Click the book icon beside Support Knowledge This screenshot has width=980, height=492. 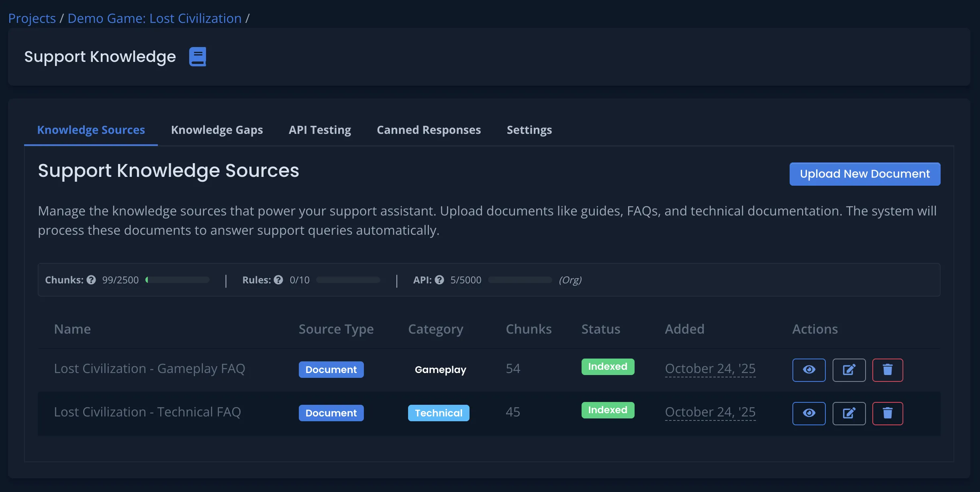point(198,57)
